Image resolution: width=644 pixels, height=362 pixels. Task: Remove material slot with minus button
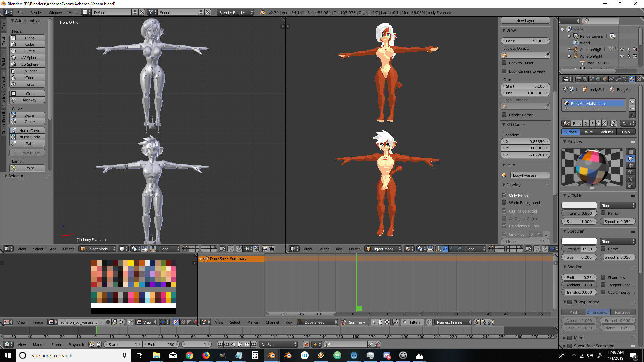tap(632, 108)
